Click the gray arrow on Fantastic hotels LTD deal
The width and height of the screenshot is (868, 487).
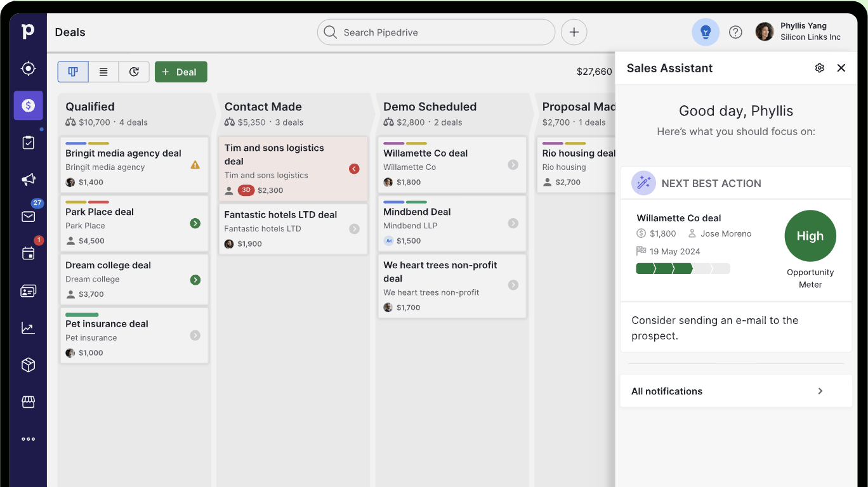point(354,229)
